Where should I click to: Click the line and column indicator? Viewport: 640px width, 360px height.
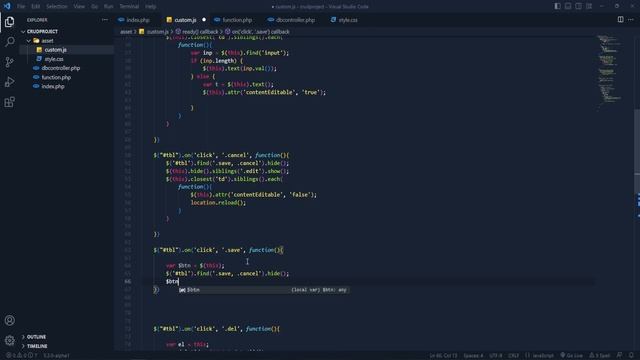pyautogui.click(x=443, y=356)
